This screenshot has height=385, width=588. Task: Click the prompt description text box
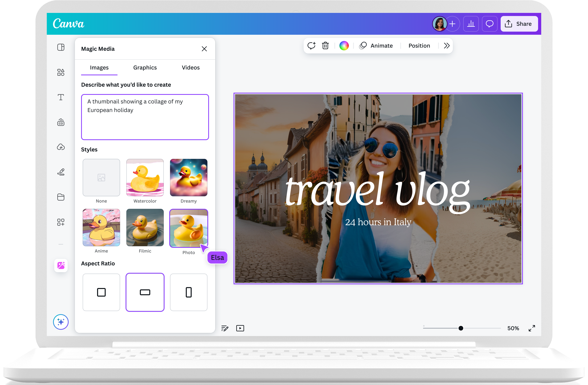point(145,117)
